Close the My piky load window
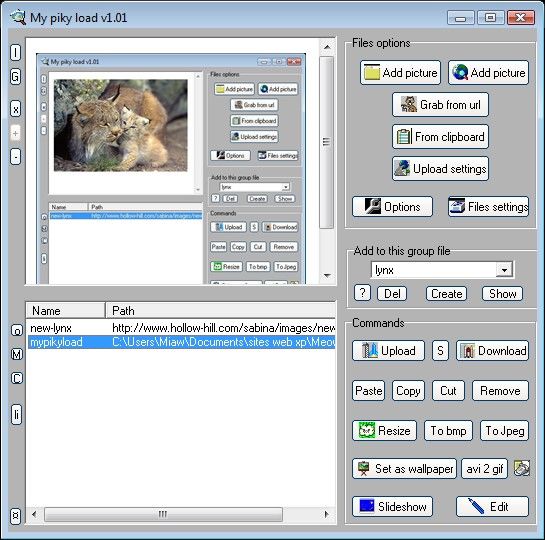The image size is (545, 540). click(520, 18)
